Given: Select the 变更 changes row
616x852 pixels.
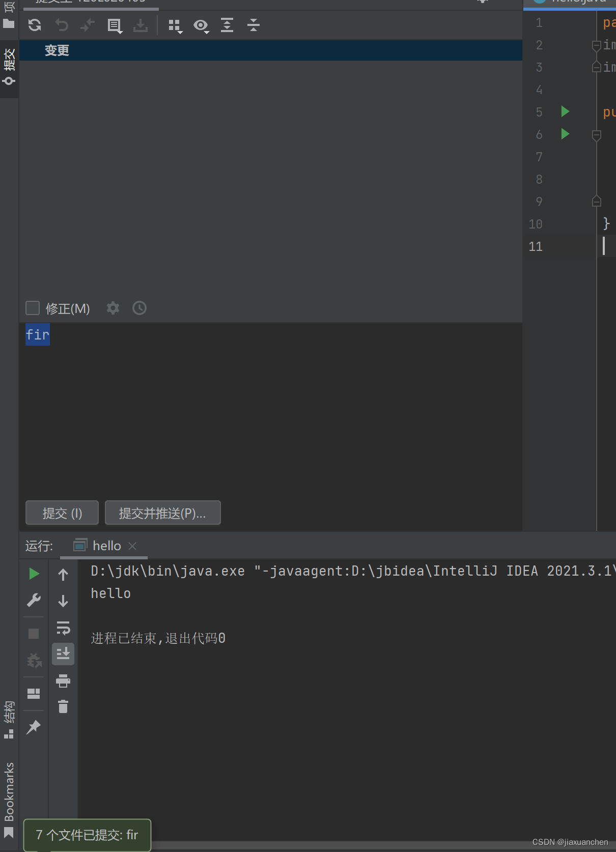Looking at the screenshot, I should tap(271, 50).
